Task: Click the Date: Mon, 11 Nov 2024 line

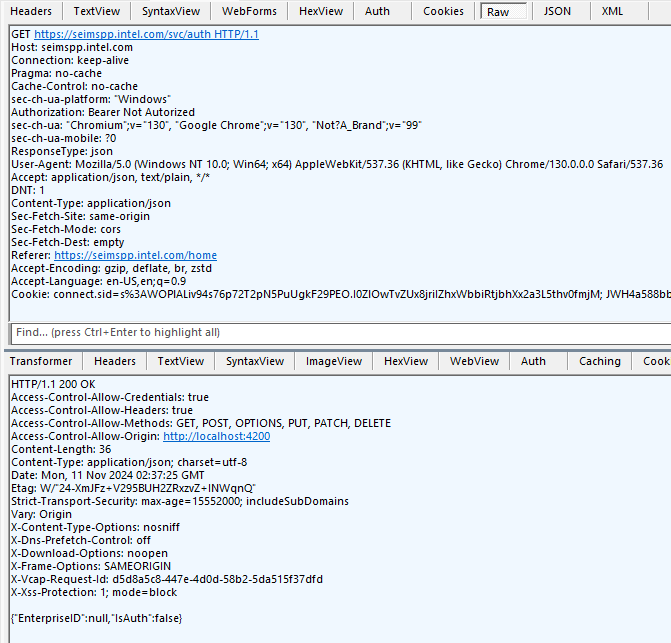Action: click(108, 476)
